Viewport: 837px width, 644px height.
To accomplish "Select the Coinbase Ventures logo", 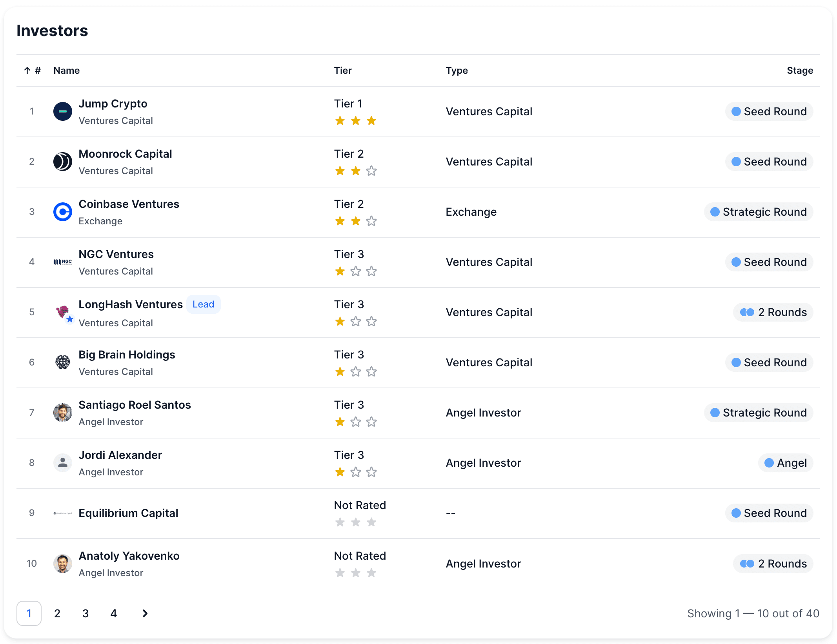I will [63, 212].
